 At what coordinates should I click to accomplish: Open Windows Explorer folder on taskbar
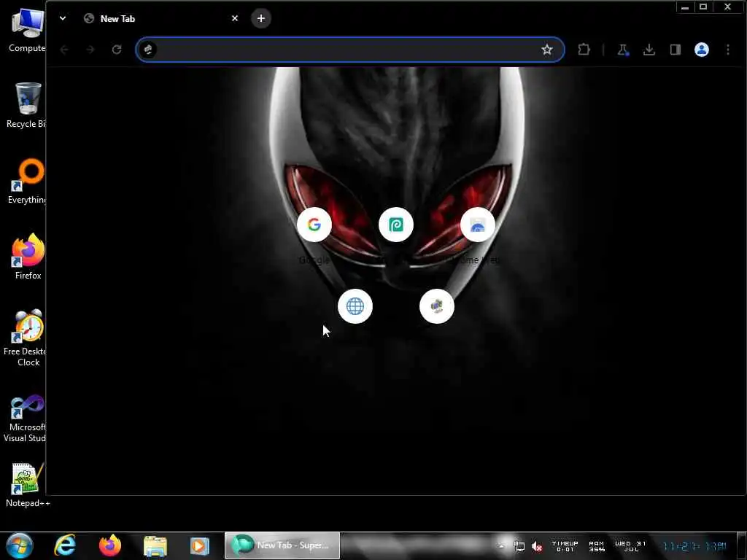(x=155, y=545)
